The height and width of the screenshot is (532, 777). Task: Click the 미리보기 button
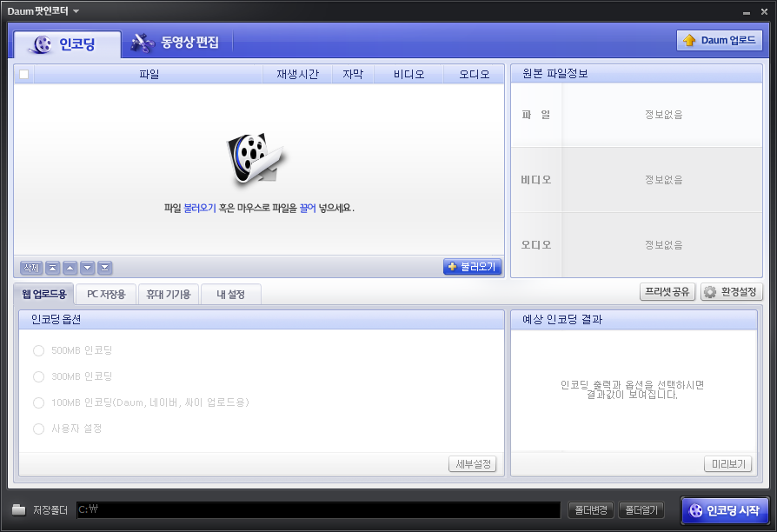(x=728, y=464)
